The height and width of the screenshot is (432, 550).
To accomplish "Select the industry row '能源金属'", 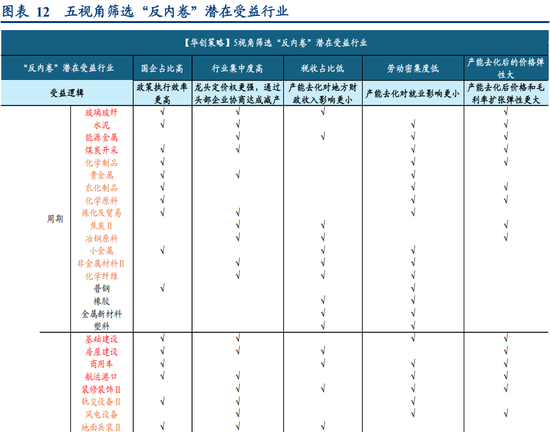I will [101, 137].
